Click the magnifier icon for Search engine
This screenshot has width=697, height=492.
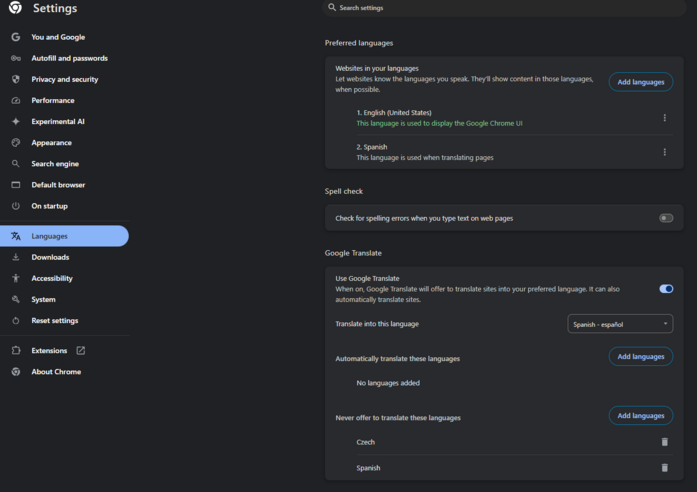pyautogui.click(x=16, y=164)
